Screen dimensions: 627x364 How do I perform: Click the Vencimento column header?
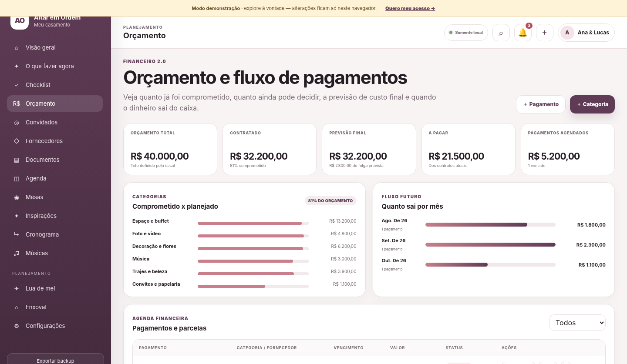coord(348,348)
